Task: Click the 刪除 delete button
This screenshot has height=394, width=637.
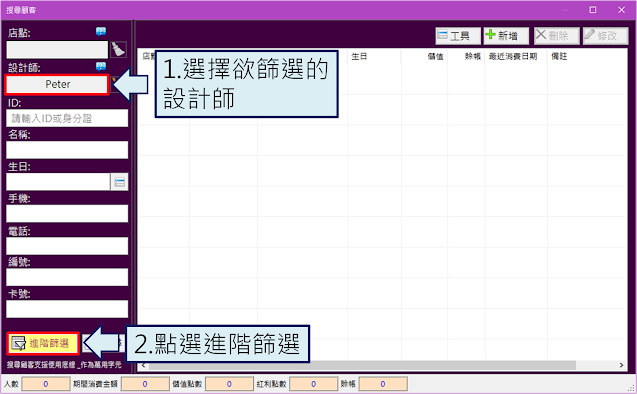Action: pos(557,36)
